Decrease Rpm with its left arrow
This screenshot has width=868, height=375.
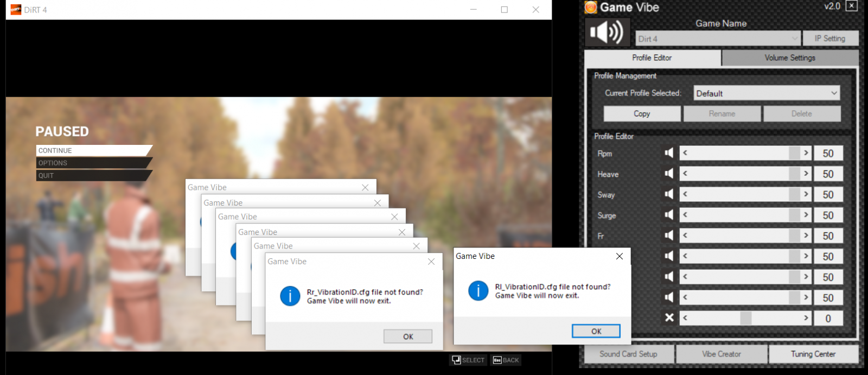685,153
